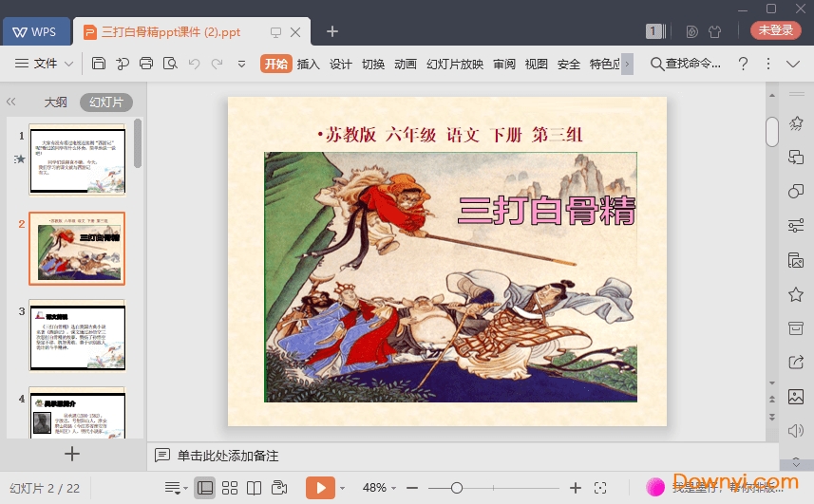Select the 视图 ribbon tab
The image size is (814, 504).
537,64
